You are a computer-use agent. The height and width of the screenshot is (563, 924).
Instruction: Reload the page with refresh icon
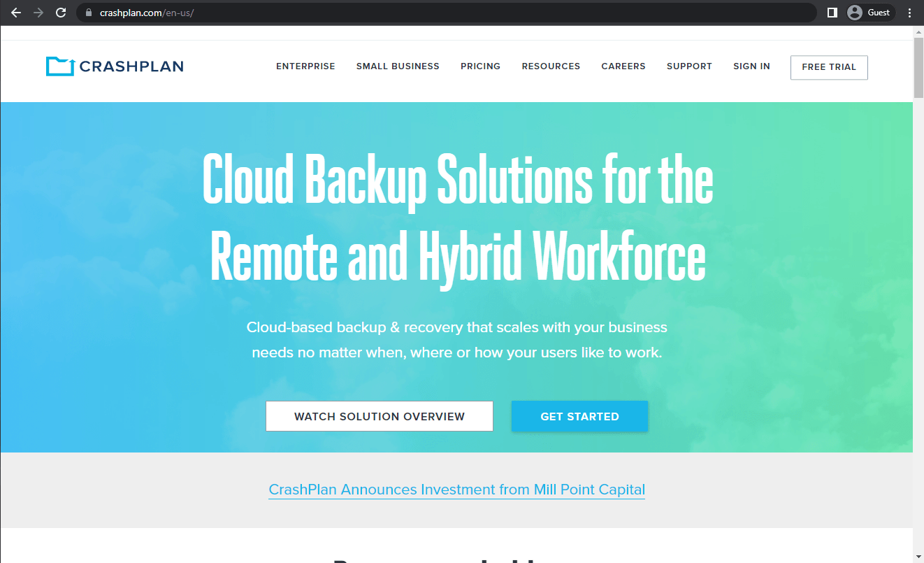(x=61, y=13)
